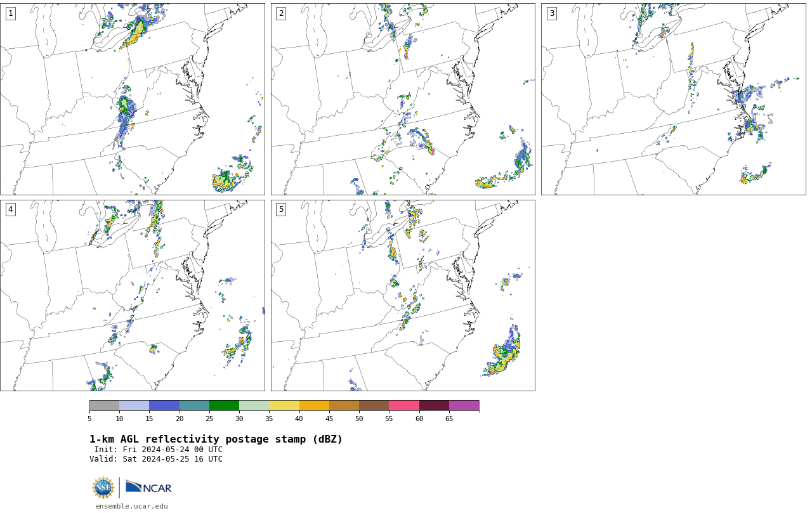Screen dimensions: 812x513
Task: Click the pale green 30-35 dBZ swatch
Action: [x=254, y=406]
